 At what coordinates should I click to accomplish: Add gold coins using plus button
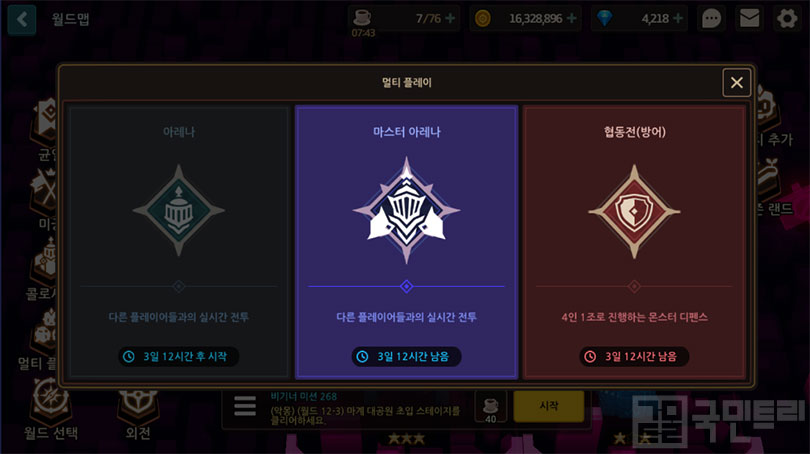pyautogui.click(x=571, y=19)
